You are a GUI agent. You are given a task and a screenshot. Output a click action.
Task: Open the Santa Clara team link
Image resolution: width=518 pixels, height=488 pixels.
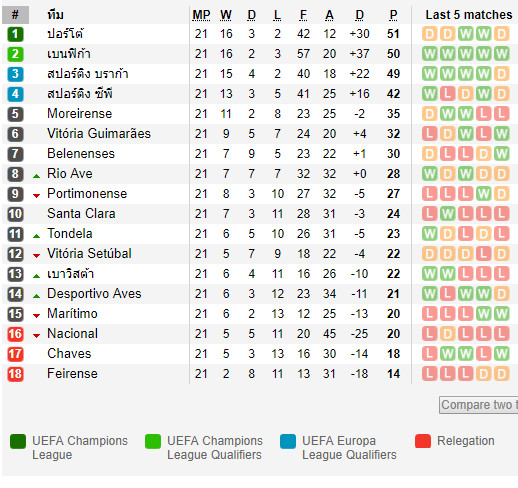[81, 214]
